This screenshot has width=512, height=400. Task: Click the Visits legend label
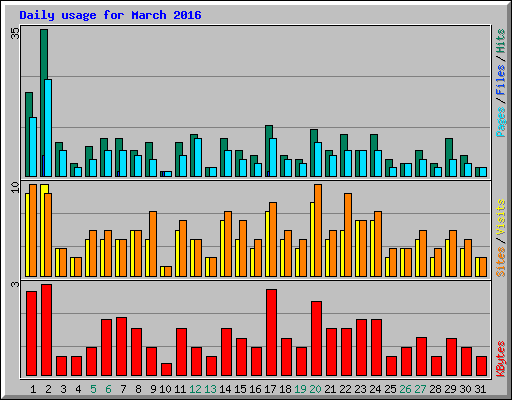click(501, 217)
